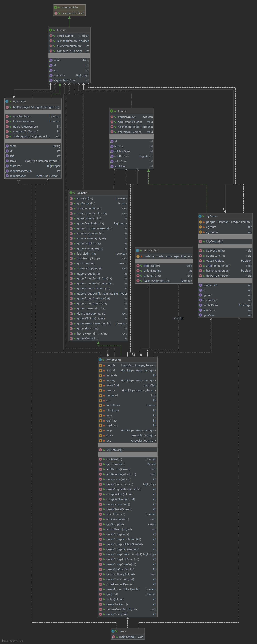Screen dimensions: 257x644
Task: Click the property icon beside conflictSum in Group
Action: [112, 156]
